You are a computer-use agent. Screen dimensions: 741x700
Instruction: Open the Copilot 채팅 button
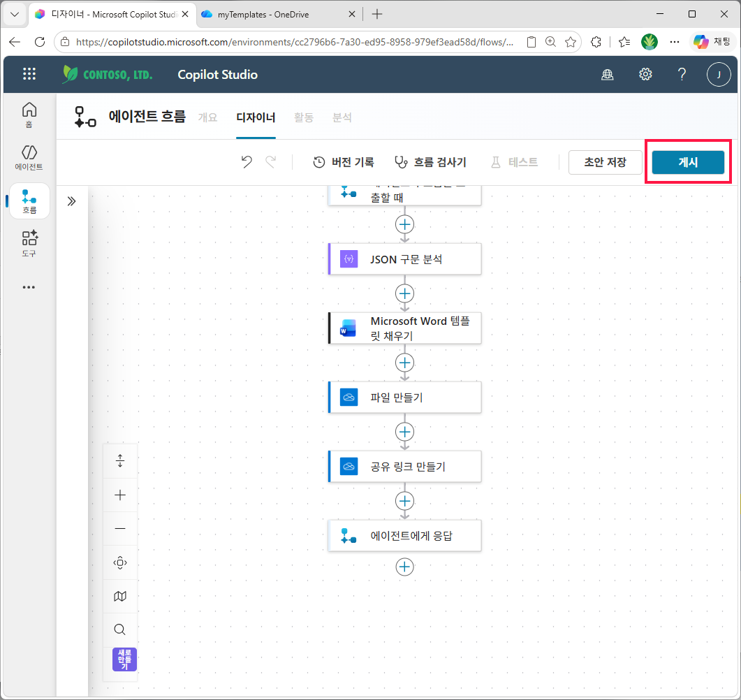click(x=712, y=42)
